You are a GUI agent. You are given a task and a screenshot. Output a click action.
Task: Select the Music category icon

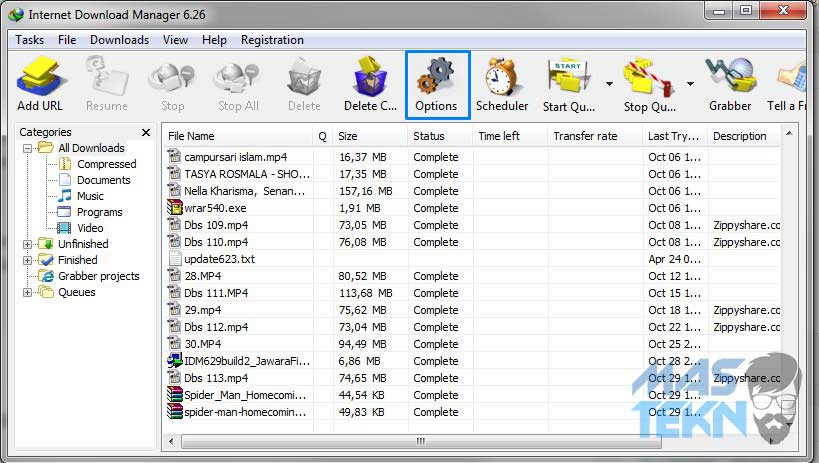[65, 196]
